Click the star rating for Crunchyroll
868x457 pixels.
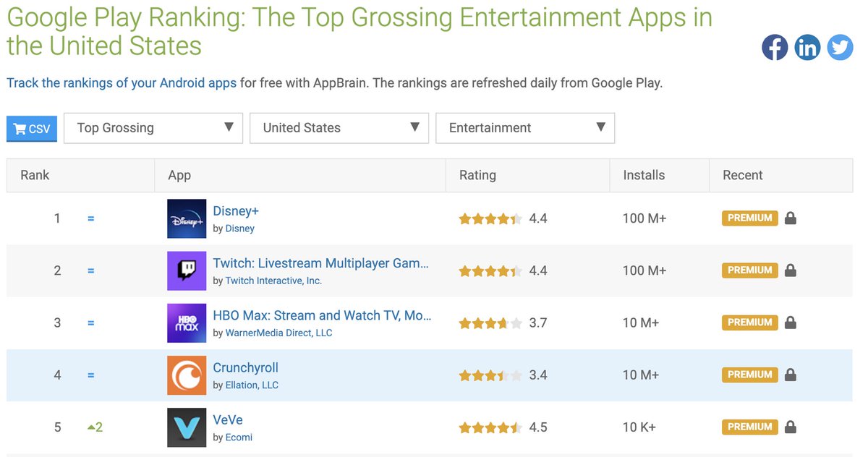(x=490, y=376)
